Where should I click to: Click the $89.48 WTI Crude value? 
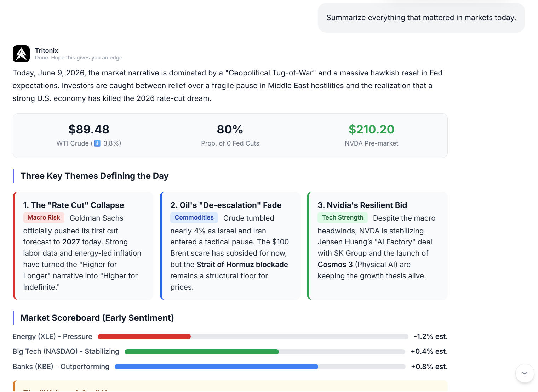coord(89,130)
